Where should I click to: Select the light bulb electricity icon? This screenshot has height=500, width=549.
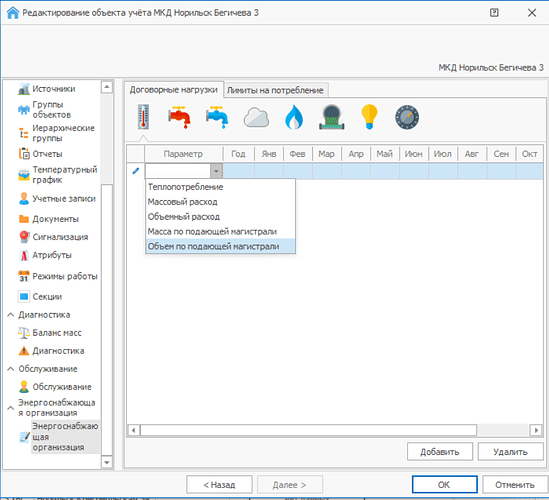click(369, 117)
